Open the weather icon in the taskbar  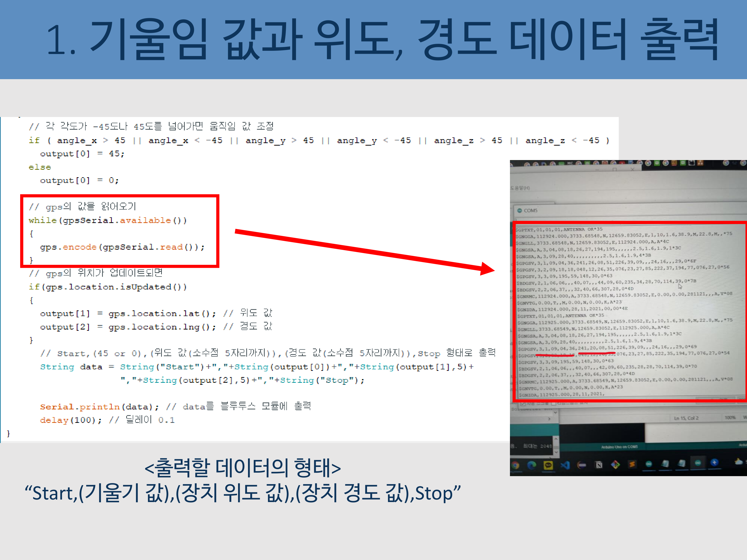(x=738, y=461)
